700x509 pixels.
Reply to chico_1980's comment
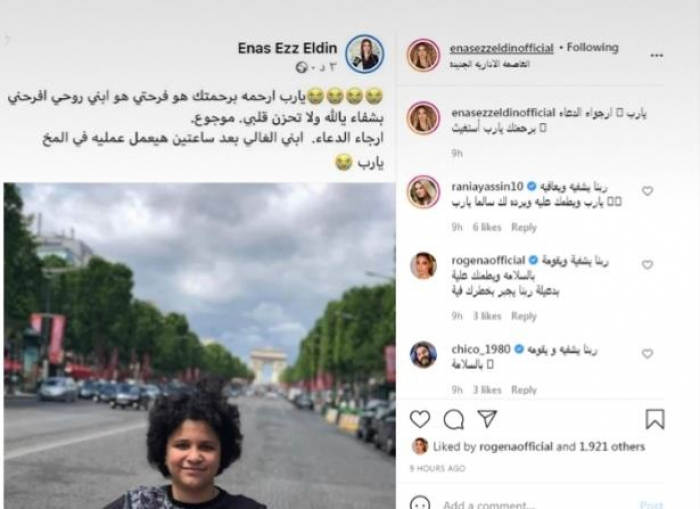524,390
